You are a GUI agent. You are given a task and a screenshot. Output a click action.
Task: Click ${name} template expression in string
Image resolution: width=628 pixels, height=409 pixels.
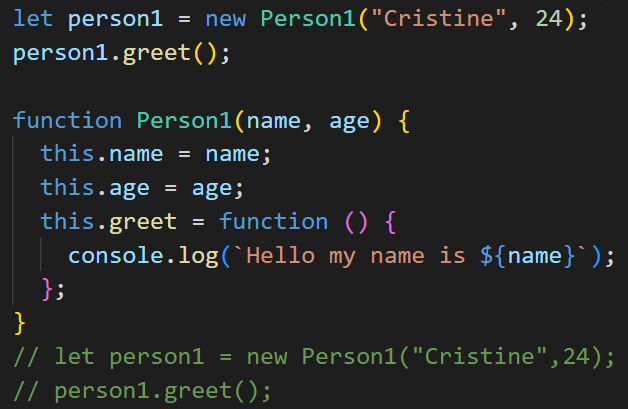coord(527,256)
